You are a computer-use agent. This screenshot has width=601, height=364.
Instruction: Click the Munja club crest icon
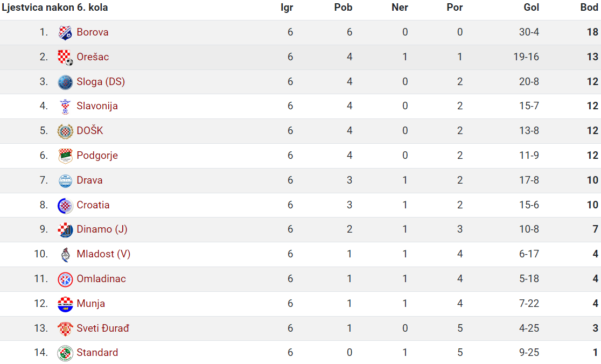[x=65, y=304]
